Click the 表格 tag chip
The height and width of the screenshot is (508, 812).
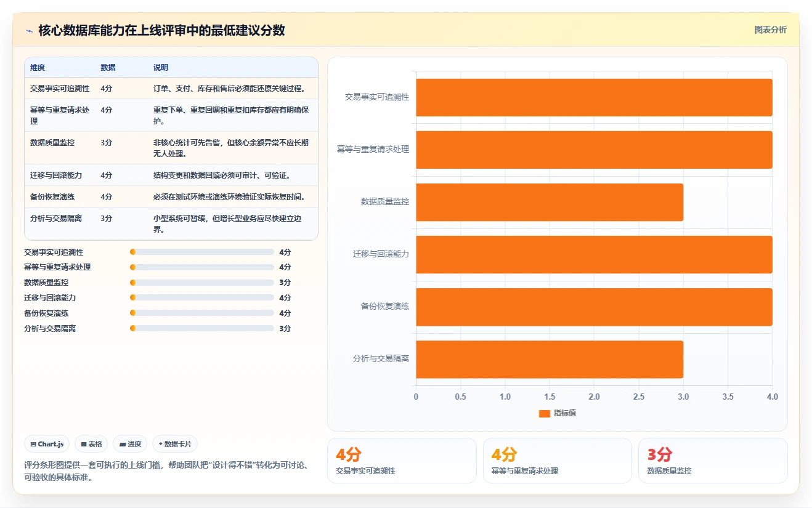click(91, 444)
